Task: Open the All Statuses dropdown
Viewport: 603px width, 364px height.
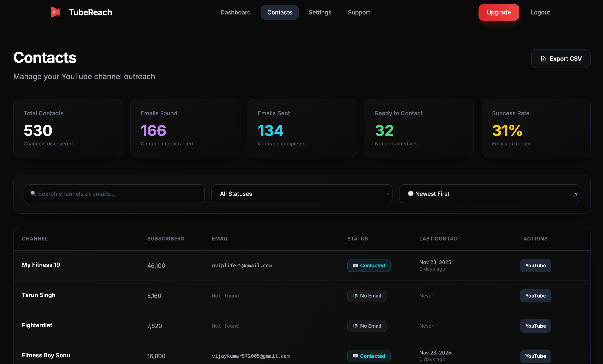Action: [x=302, y=194]
